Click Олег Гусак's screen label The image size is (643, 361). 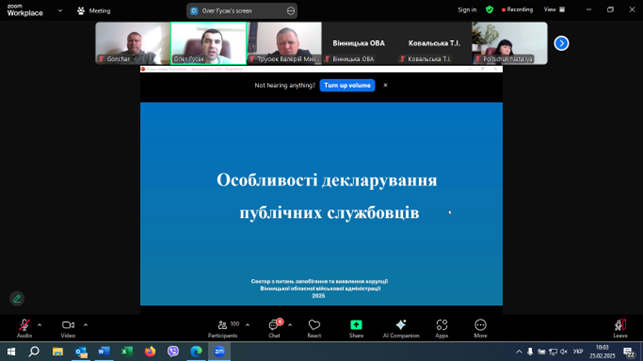coord(227,11)
